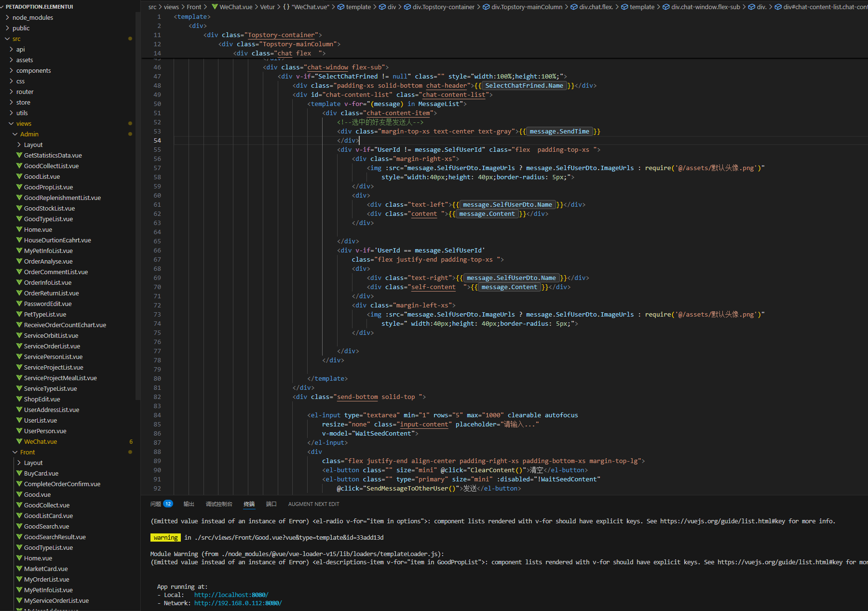Click the Vue icon beside UserList.vue
Image resolution: width=868 pixels, height=611 pixels.
(x=19, y=420)
